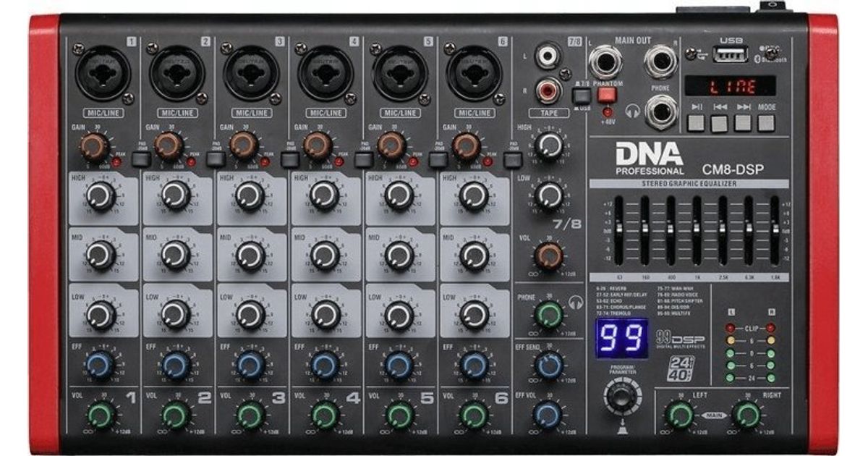Toggle the 7/8 to USB source switch
Screen dimensions: 868x456
580,96
